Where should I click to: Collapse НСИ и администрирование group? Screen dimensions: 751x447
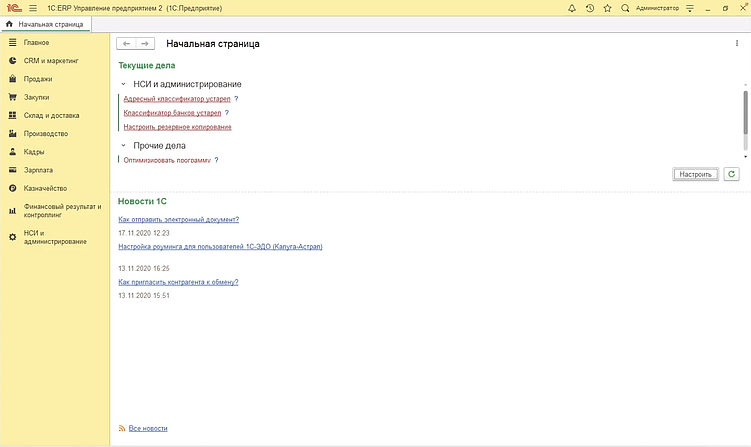coord(123,84)
